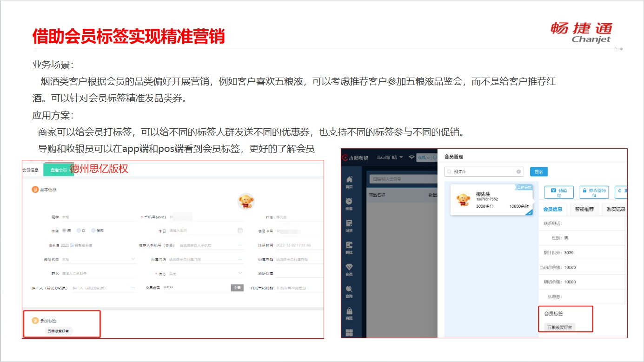This screenshot has width=644, height=362.
Task: Open grid apps icon at sidebar bottom
Action: point(349,333)
